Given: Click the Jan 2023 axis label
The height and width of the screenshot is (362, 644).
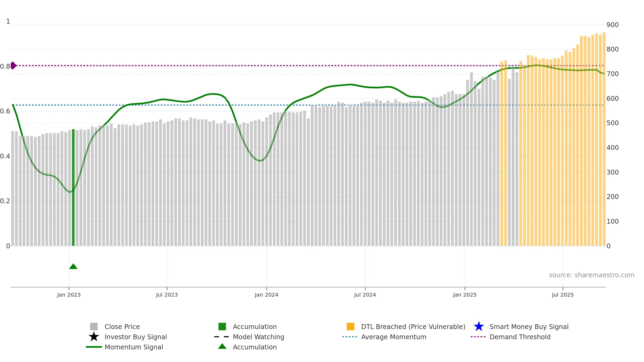Looking at the screenshot, I should pyautogui.click(x=69, y=295).
